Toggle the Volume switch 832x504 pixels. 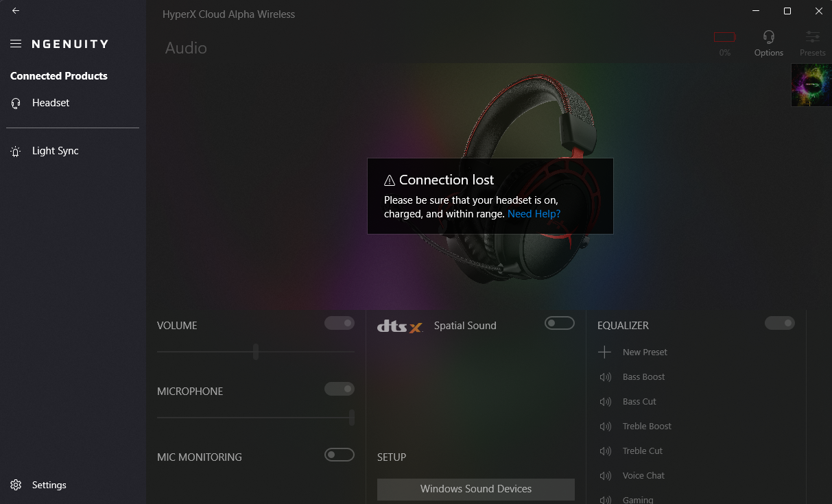[340, 323]
